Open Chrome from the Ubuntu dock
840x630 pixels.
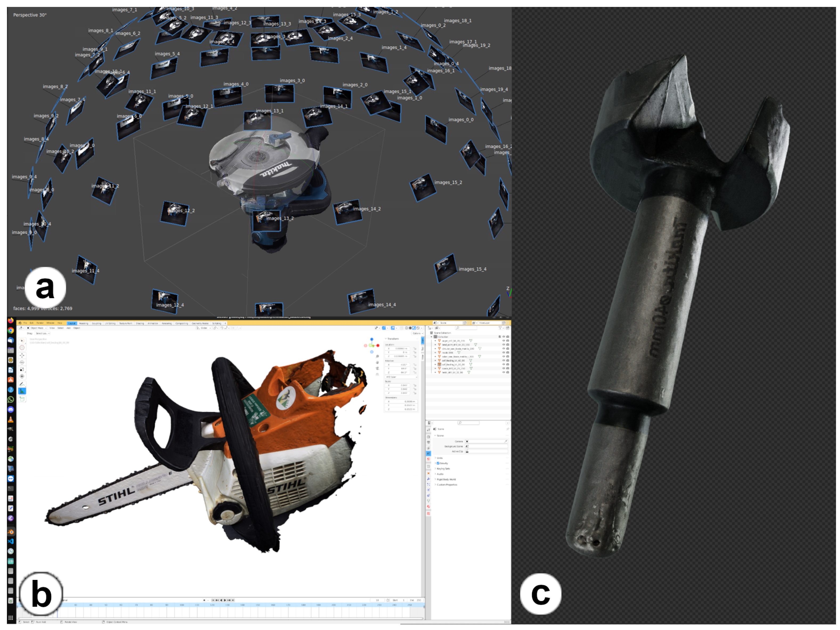pos(11,330)
